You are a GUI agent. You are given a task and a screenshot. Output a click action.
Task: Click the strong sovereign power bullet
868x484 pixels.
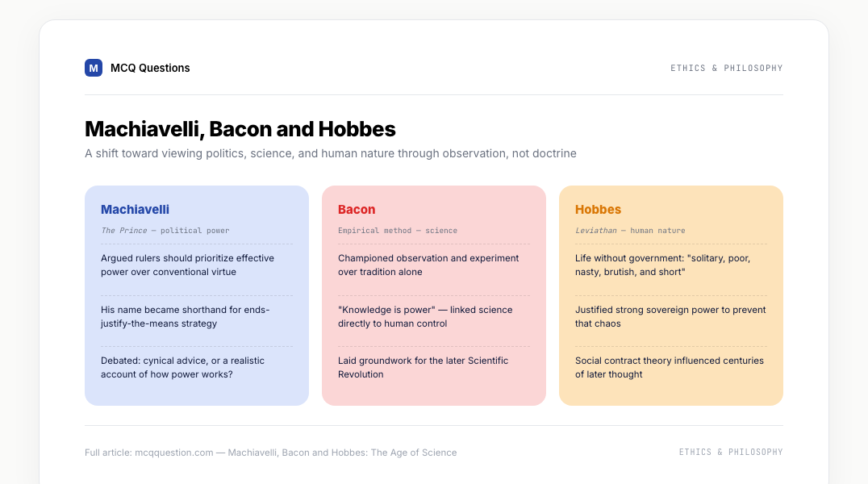tap(670, 317)
